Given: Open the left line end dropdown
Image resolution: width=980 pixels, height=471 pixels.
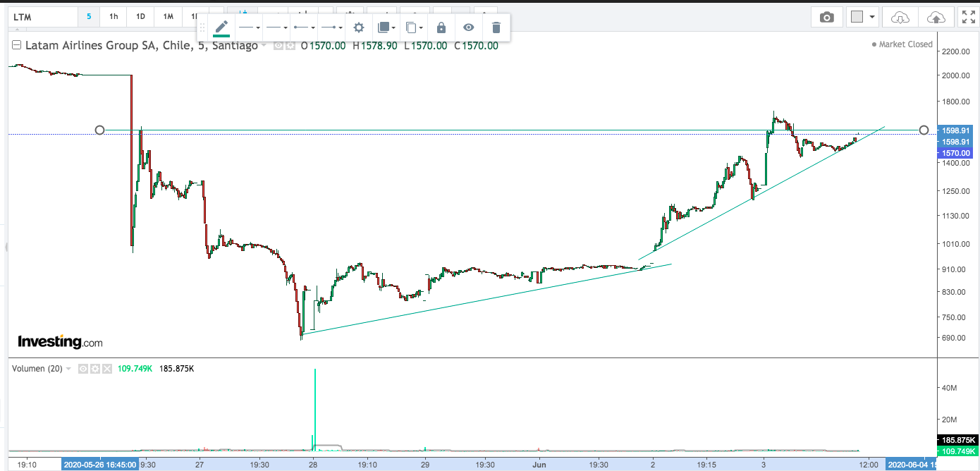Looking at the screenshot, I should coord(304,27).
